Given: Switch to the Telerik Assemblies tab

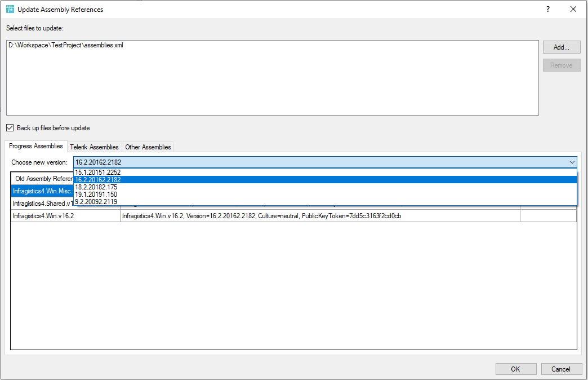Looking at the screenshot, I should pyautogui.click(x=94, y=147).
